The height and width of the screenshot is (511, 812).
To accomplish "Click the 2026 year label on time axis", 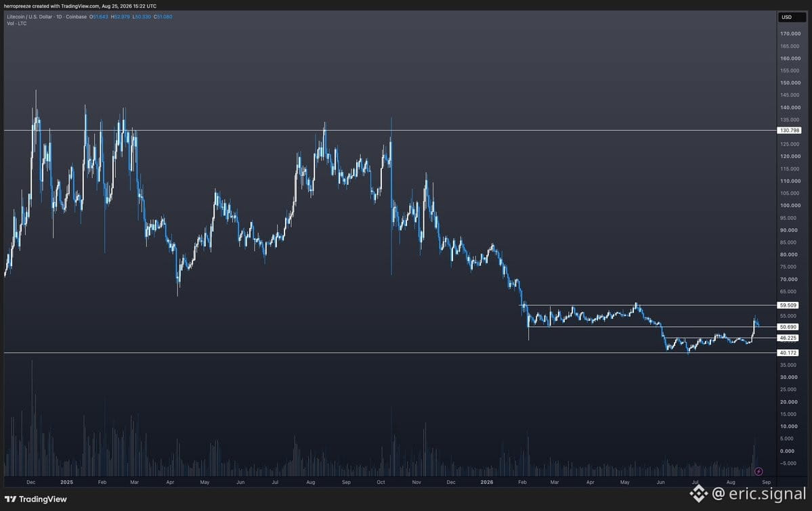I will pos(487,482).
